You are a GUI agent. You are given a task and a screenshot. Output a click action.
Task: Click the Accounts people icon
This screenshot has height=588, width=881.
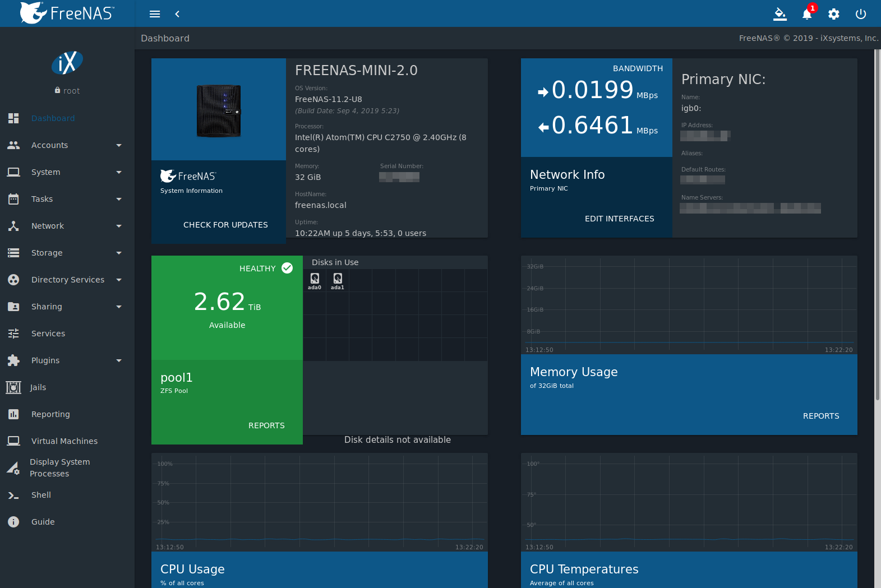pos(13,145)
